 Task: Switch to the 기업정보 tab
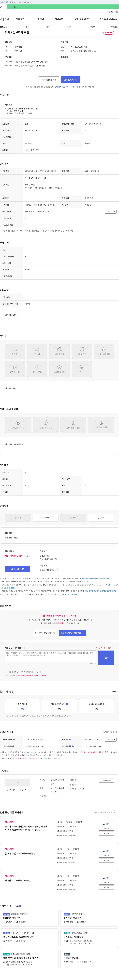tap(114, 27)
